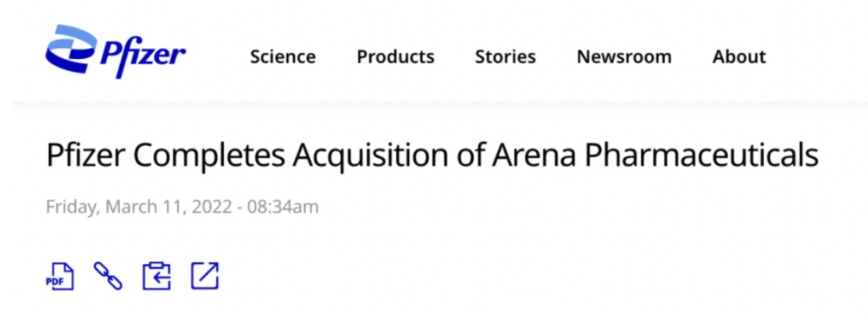Screen dimensions: 868x328
Task: Click the word Pharmaceuticals in the headline
Action: click(701, 156)
